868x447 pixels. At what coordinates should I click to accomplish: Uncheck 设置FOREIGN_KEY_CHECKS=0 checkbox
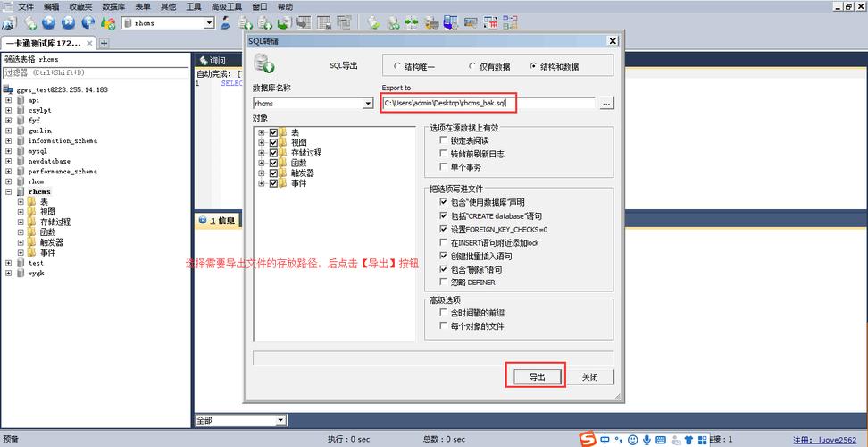tap(443, 229)
